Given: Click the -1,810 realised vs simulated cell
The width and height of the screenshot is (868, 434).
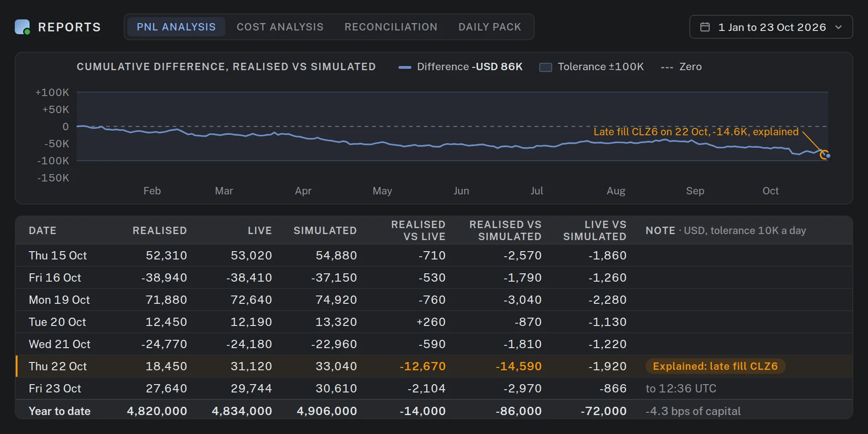Looking at the screenshot, I should click(522, 344).
